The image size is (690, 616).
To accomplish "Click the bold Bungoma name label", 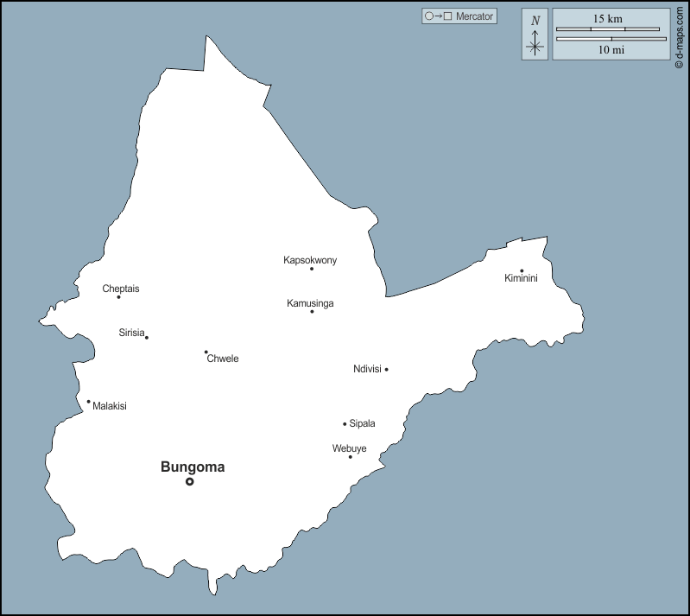I will click(193, 467).
